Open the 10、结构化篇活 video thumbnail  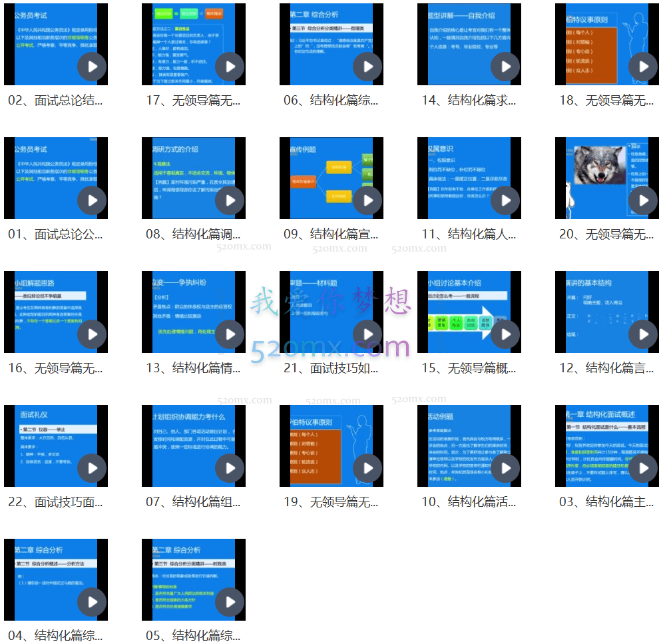(x=469, y=446)
